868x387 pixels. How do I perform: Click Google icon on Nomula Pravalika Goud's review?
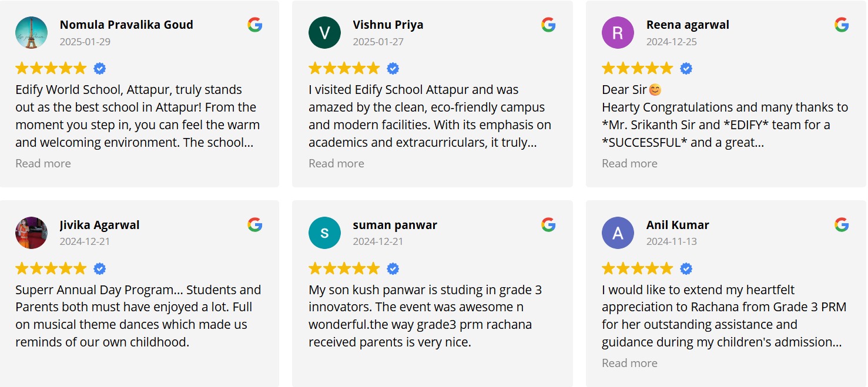click(254, 25)
